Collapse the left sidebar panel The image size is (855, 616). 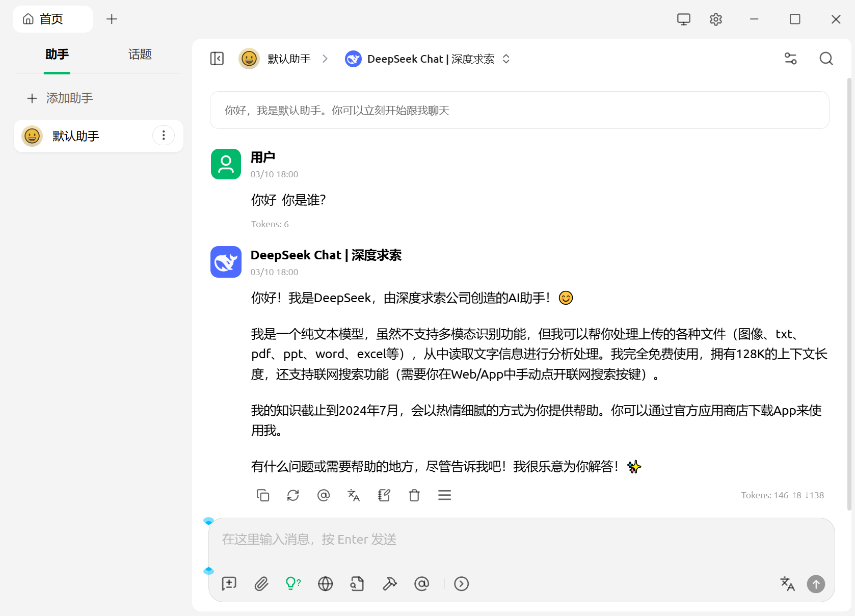click(217, 59)
